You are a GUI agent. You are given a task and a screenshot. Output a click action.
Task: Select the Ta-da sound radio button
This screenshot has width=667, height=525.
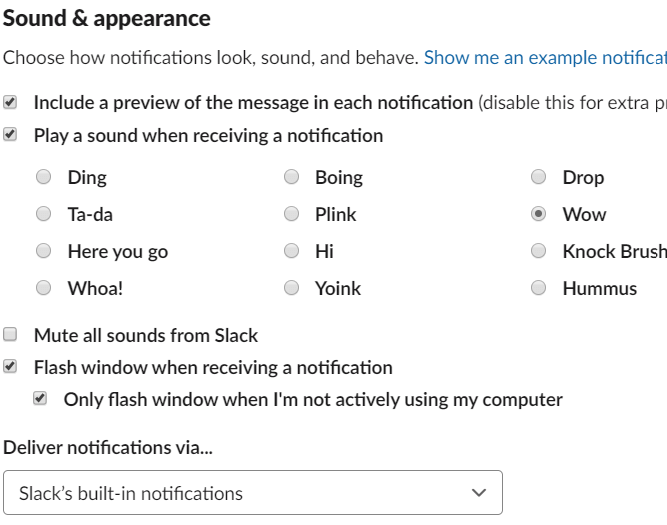(x=44, y=214)
